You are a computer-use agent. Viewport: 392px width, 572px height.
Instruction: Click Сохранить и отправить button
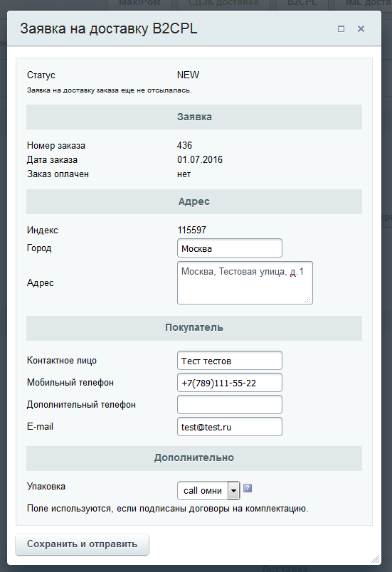[x=82, y=544]
